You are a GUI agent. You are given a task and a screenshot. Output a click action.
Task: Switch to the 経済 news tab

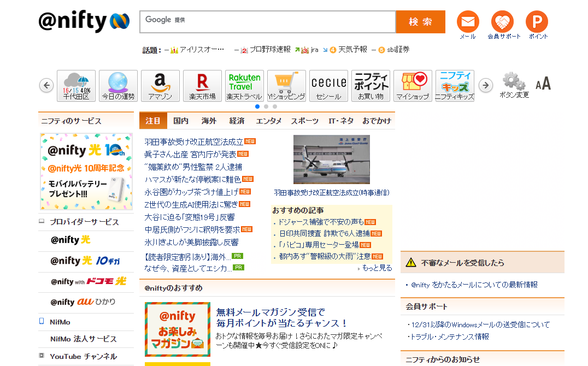click(x=237, y=121)
